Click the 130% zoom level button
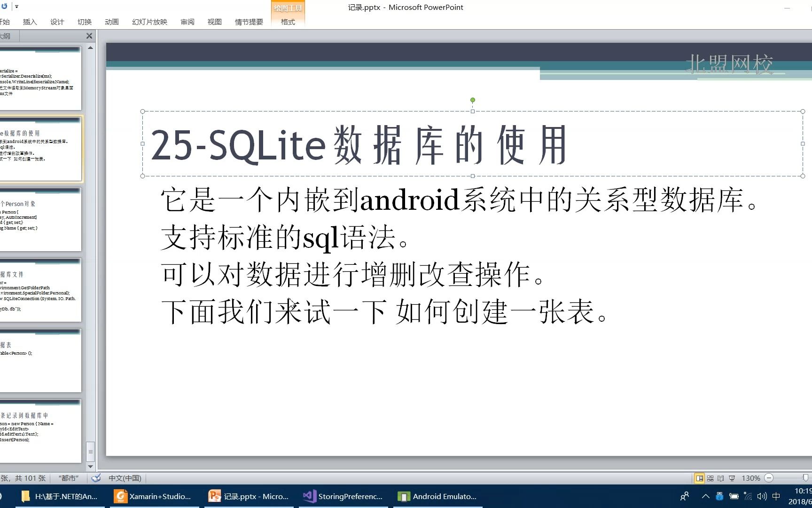The width and height of the screenshot is (812, 508). click(x=750, y=478)
